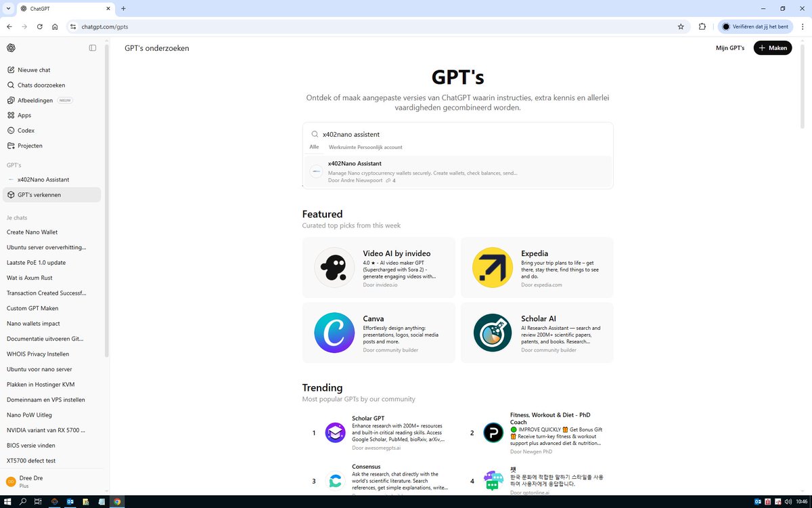The image size is (812, 508).
Task: Open Windows taskbar search
Action: point(23,501)
